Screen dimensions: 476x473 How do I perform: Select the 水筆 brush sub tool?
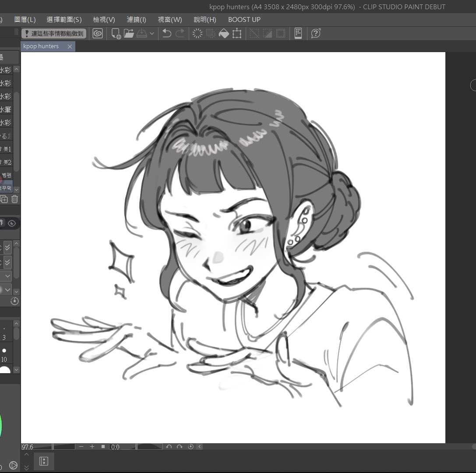click(6, 109)
